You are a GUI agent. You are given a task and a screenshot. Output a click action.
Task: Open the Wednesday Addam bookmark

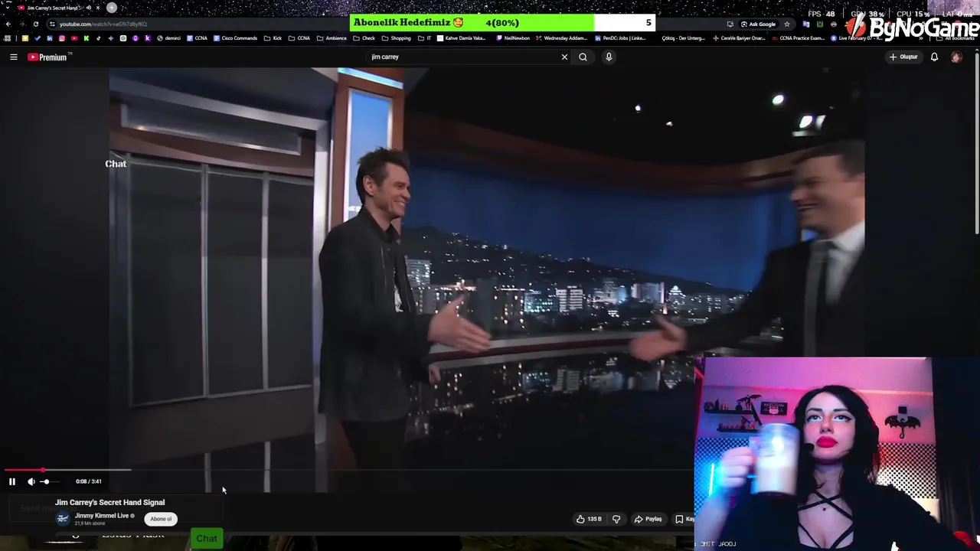(x=563, y=38)
